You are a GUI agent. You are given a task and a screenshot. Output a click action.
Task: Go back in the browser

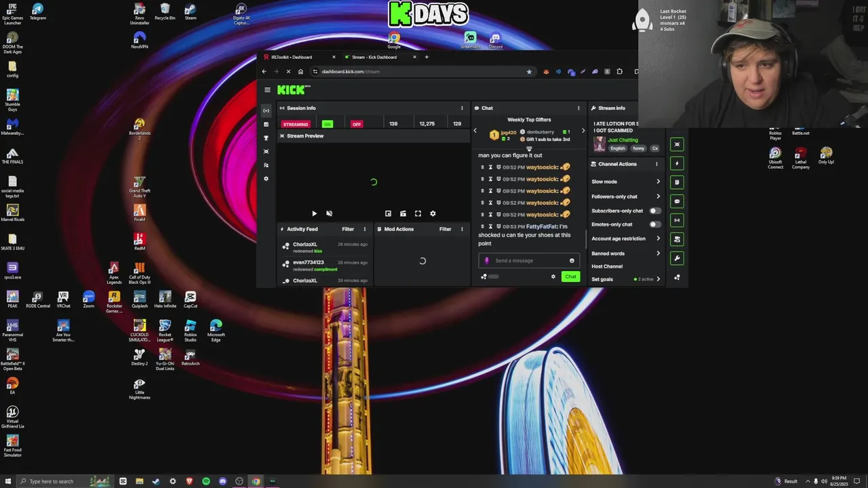[264, 71]
